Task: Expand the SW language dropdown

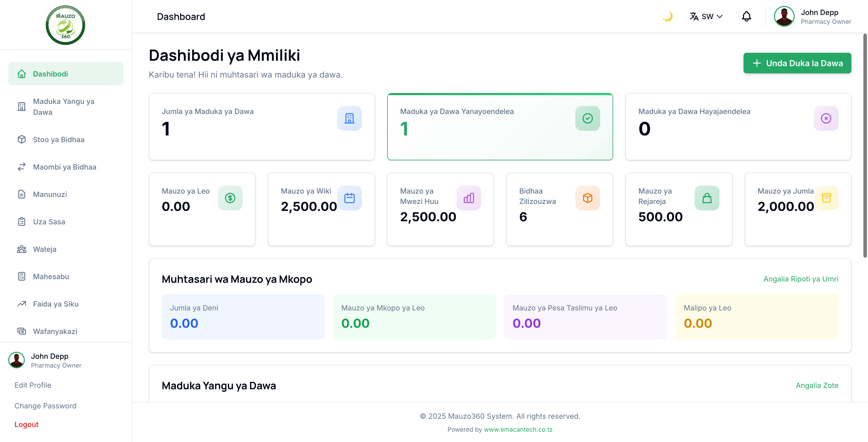Action: tap(720, 16)
